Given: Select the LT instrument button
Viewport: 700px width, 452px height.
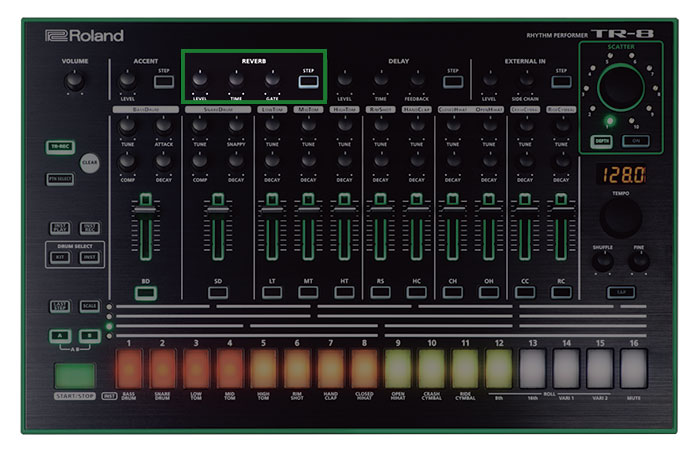Looking at the screenshot, I should point(272,293).
